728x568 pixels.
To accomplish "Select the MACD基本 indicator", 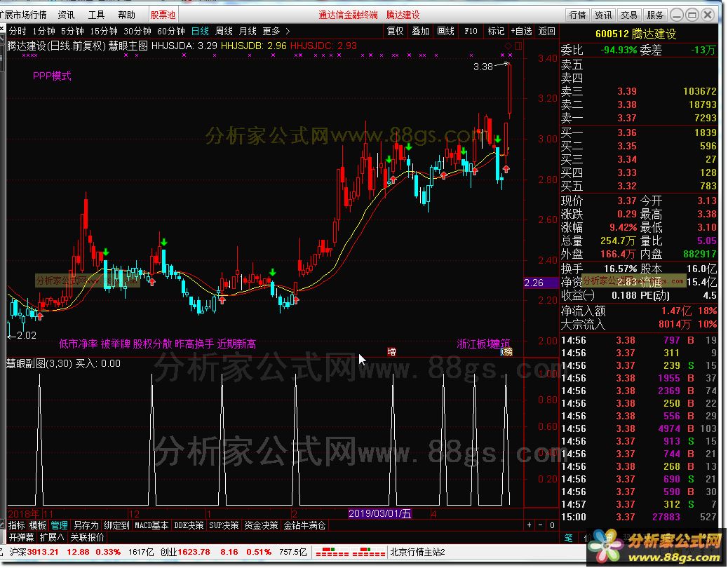I will click(151, 525).
